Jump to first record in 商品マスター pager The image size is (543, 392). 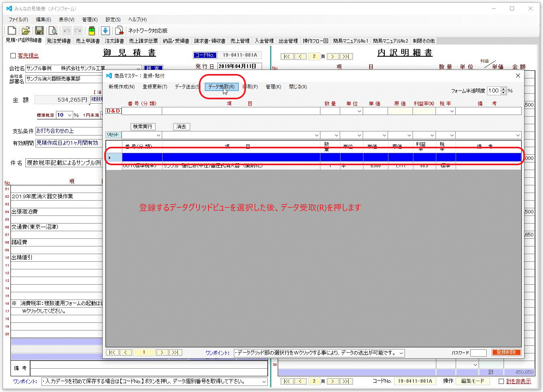click(112, 352)
